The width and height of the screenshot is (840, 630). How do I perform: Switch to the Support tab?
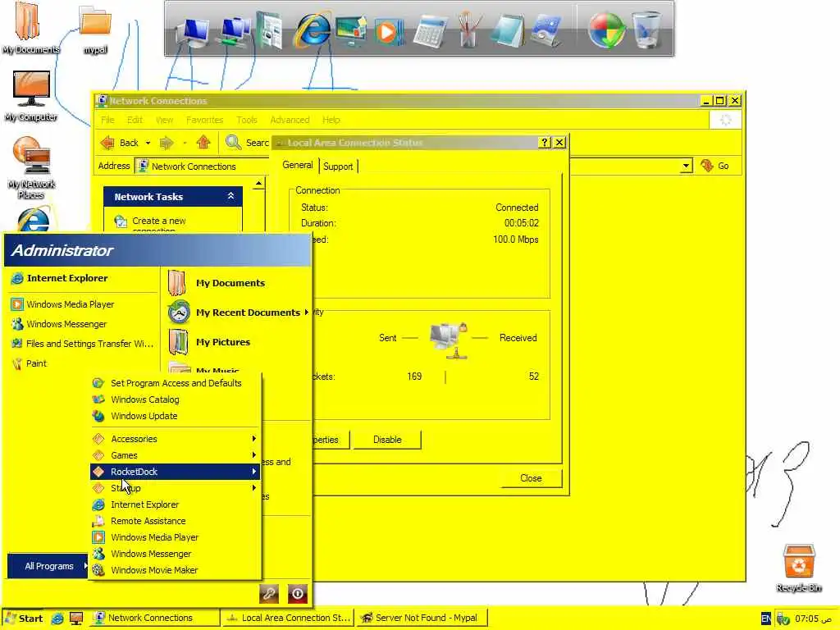point(338,166)
